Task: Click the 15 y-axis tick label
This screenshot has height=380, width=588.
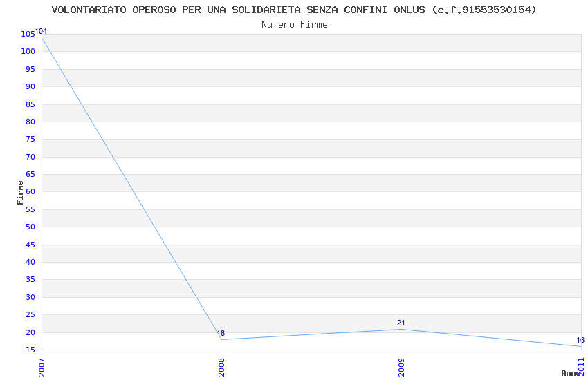Action: click(x=30, y=350)
